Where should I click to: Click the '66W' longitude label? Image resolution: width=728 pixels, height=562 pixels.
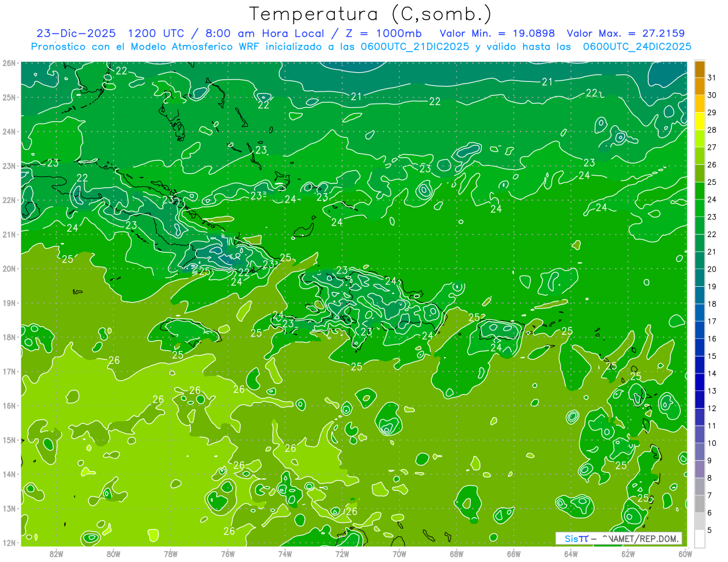click(513, 554)
